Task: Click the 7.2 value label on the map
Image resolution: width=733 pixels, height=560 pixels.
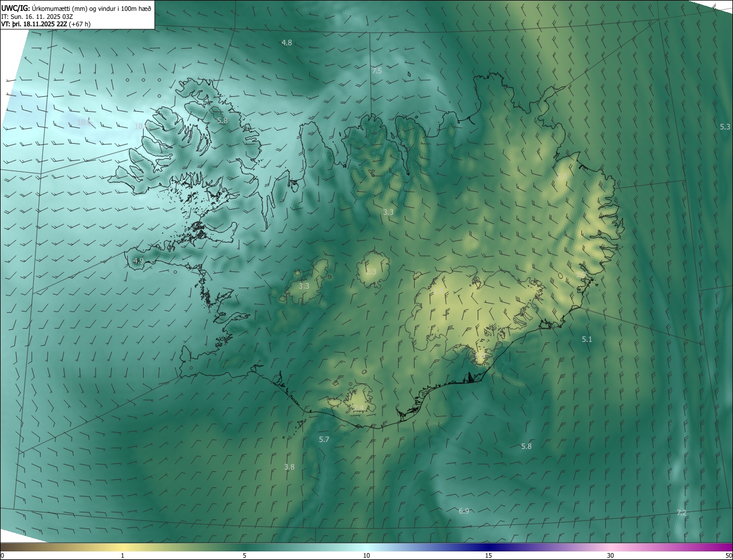Action: pos(681,513)
